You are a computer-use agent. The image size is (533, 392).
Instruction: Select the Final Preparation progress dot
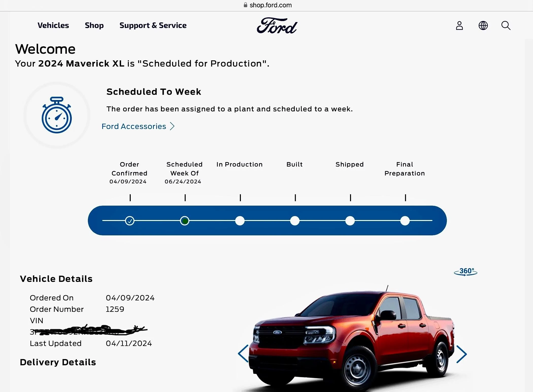(405, 221)
